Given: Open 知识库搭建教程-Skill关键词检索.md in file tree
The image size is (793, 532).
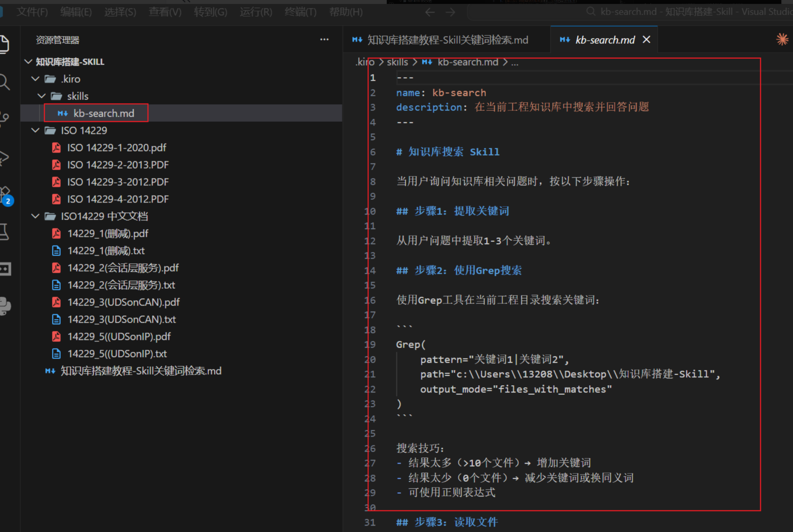Looking at the screenshot, I should (141, 371).
